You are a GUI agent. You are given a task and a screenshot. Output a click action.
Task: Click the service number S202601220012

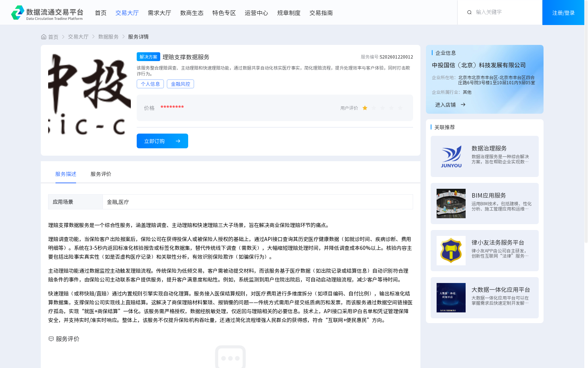click(x=396, y=57)
